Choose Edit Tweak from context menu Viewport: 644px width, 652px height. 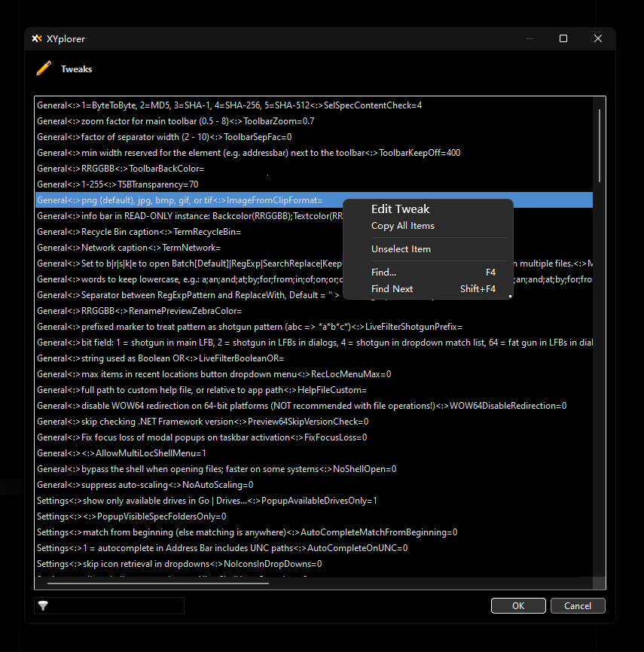click(x=400, y=209)
